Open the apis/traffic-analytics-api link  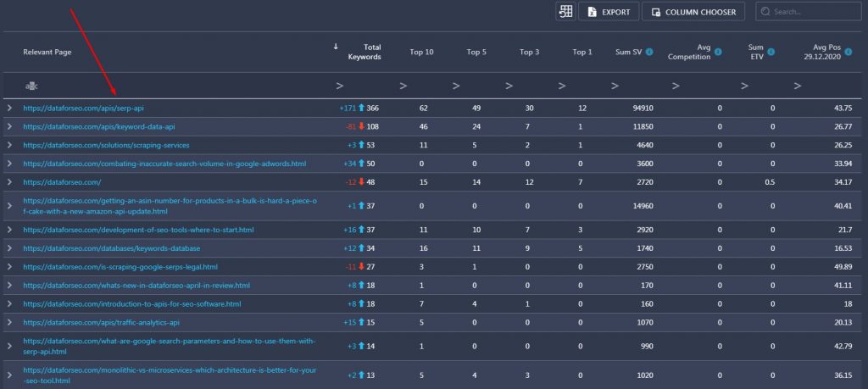(102, 322)
